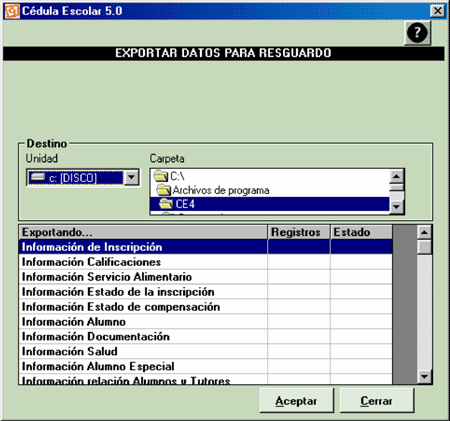Open the Unidad drive dropdown arrow

point(131,177)
